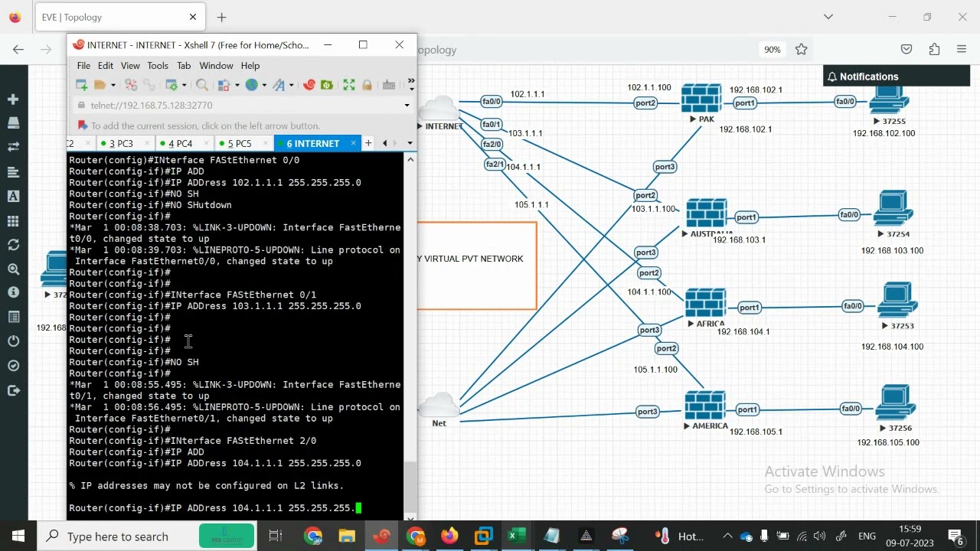980x551 pixels.
Task: Click the Xshell Find magnifier icon
Action: click(202, 85)
